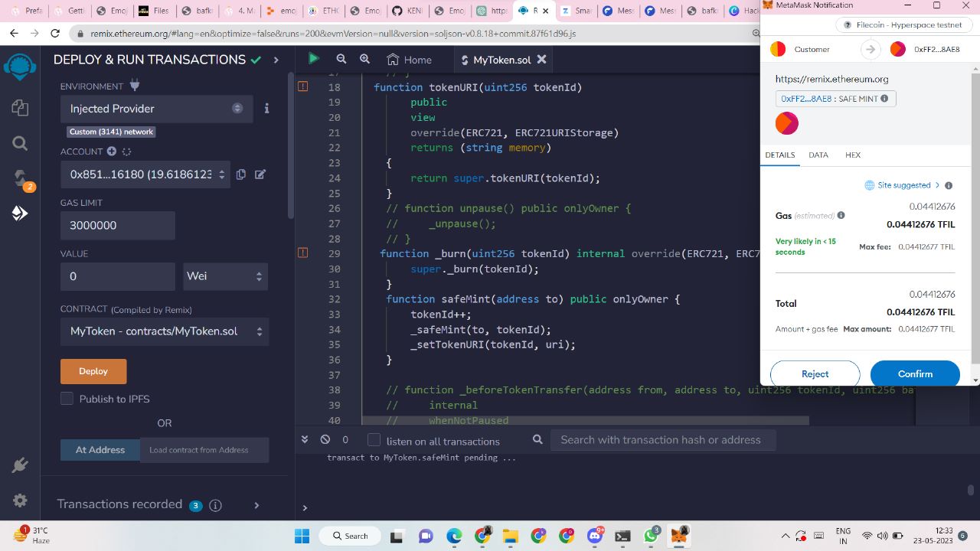The width and height of the screenshot is (980, 551).
Task: Open Solidity compiler panel with badge 2
Action: 21,180
